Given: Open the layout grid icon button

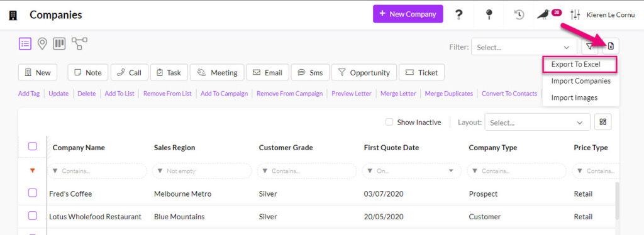Looking at the screenshot, I should point(603,123).
